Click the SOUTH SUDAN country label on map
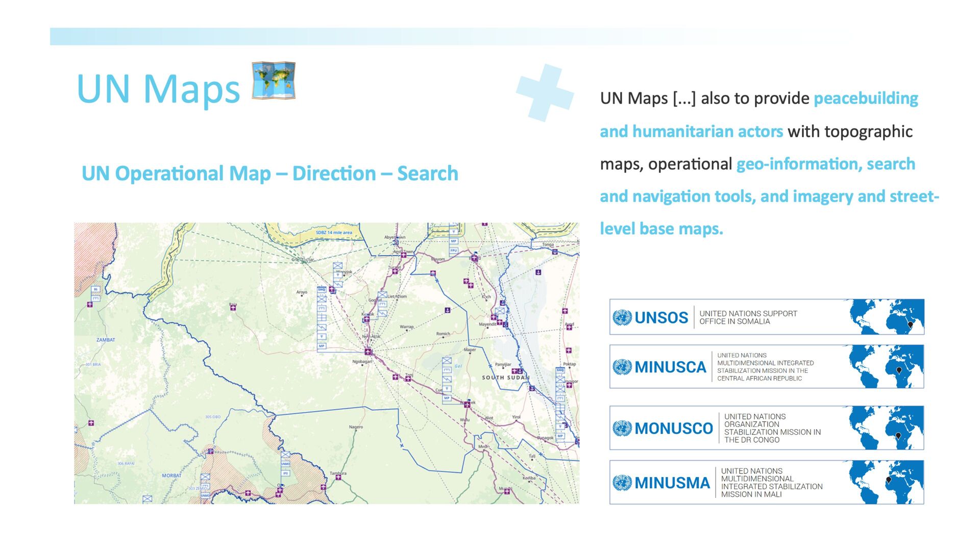 pyautogui.click(x=505, y=378)
